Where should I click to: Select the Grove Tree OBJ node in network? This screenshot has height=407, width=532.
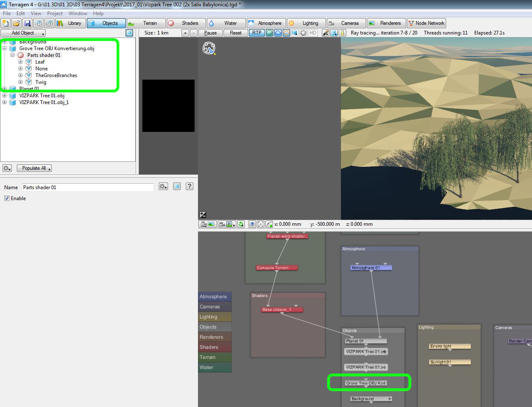click(366, 383)
